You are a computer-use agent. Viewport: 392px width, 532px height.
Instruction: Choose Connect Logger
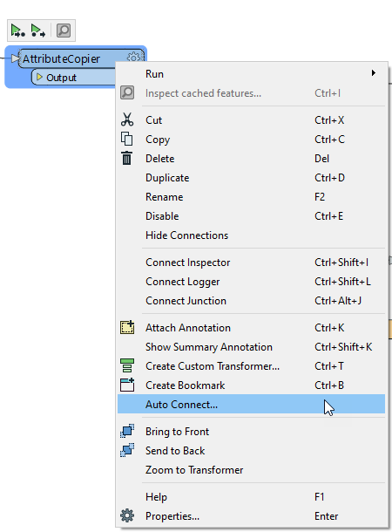click(251, 282)
